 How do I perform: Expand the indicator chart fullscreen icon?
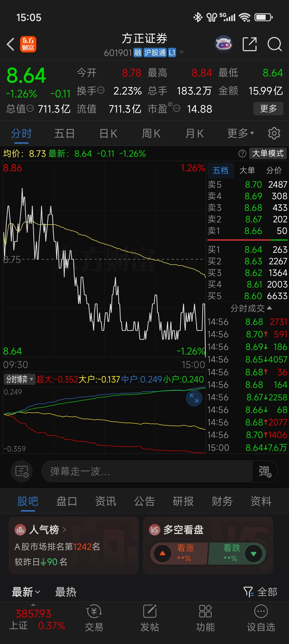pyautogui.click(x=194, y=398)
